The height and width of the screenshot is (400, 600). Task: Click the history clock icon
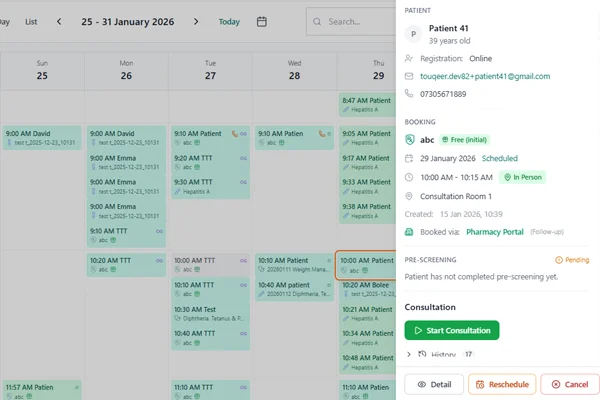[422, 354]
